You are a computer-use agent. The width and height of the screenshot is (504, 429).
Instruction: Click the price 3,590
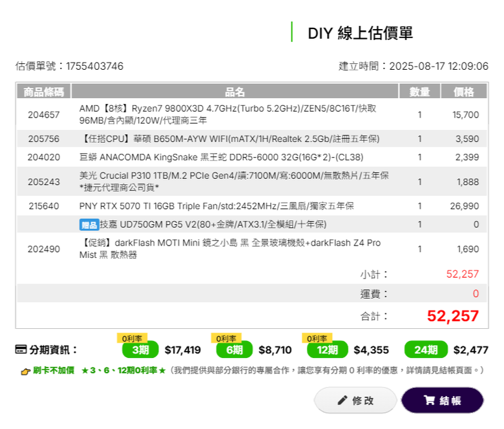click(x=467, y=139)
